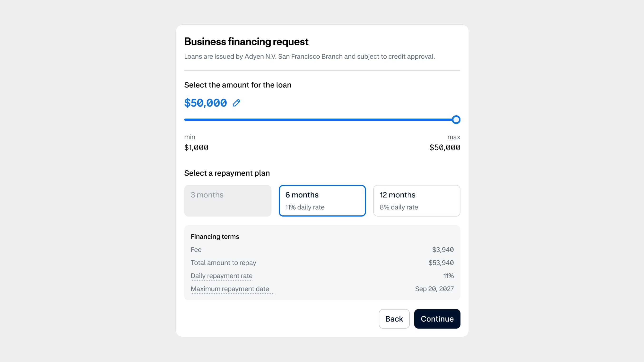This screenshot has width=644, height=362.
Task: Click the loan amount slider handle
Action: [x=456, y=119]
